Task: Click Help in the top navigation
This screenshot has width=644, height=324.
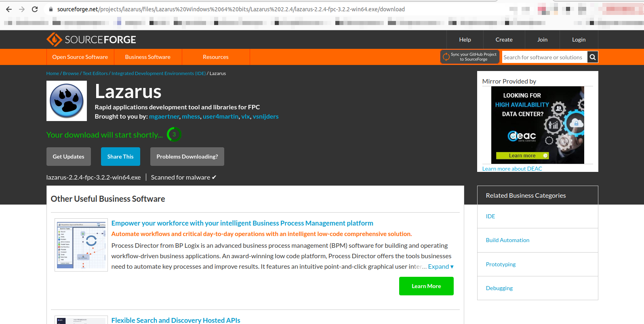Action: [465, 40]
